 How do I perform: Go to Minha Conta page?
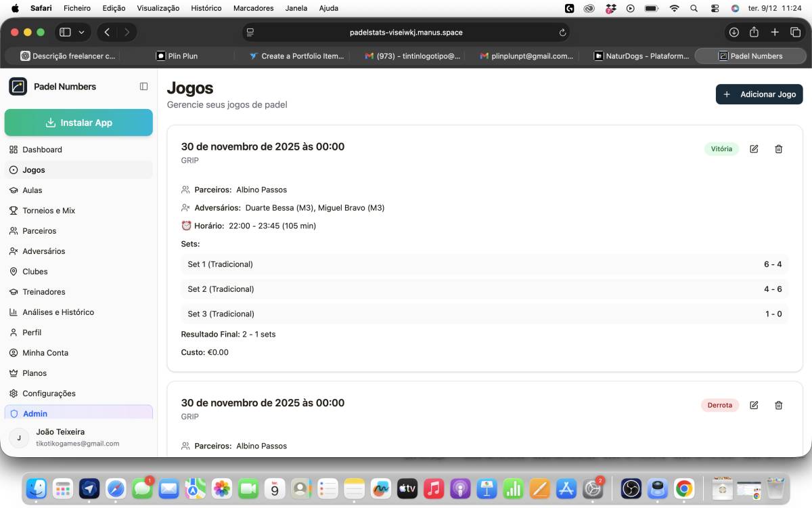click(78, 353)
